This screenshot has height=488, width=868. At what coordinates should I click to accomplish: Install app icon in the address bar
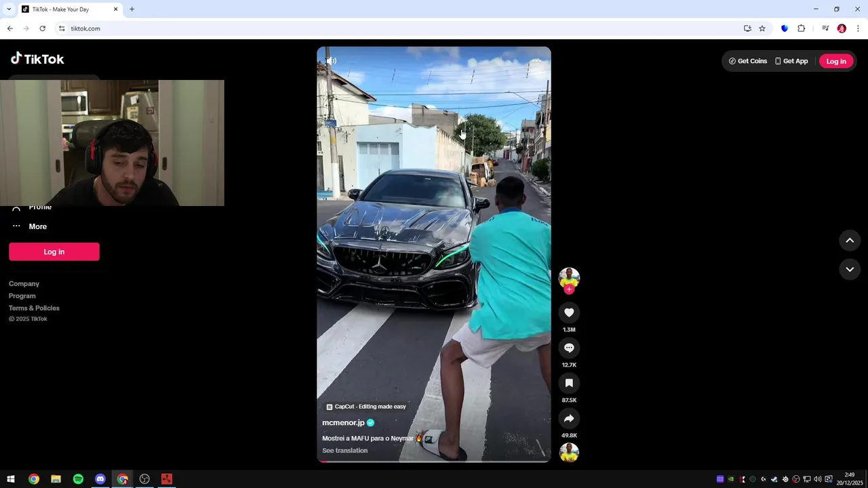click(x=747, y=28)
